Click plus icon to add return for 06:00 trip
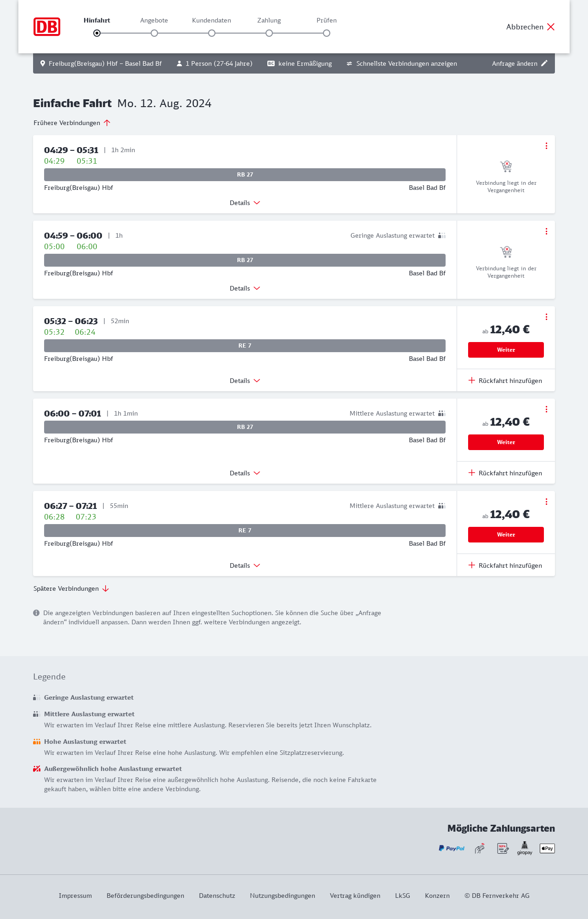 472,473
